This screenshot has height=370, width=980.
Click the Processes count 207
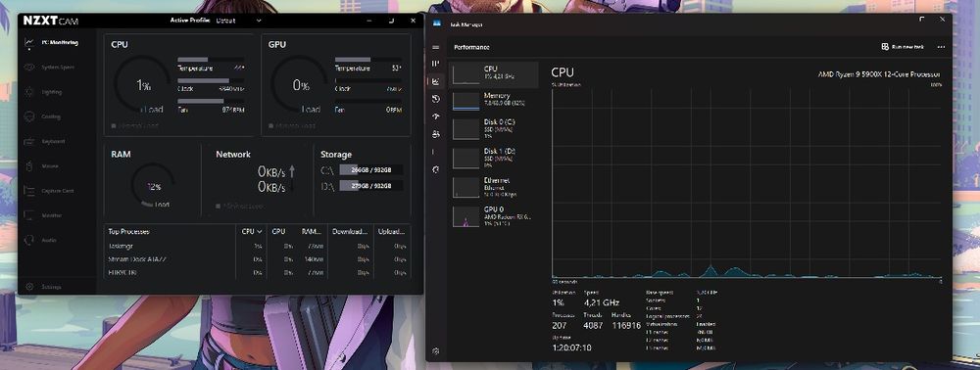[561, 325]
